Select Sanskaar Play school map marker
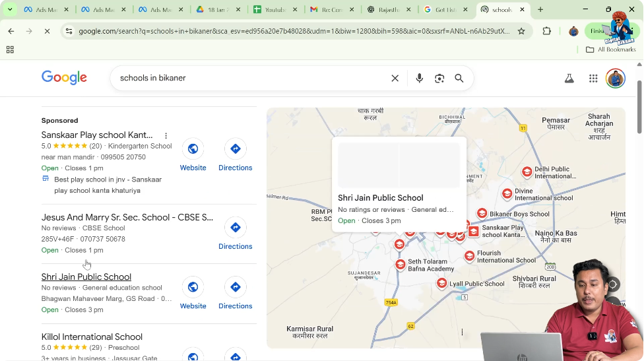The width and height of the screenshot is (644, 361). (474, 232)
